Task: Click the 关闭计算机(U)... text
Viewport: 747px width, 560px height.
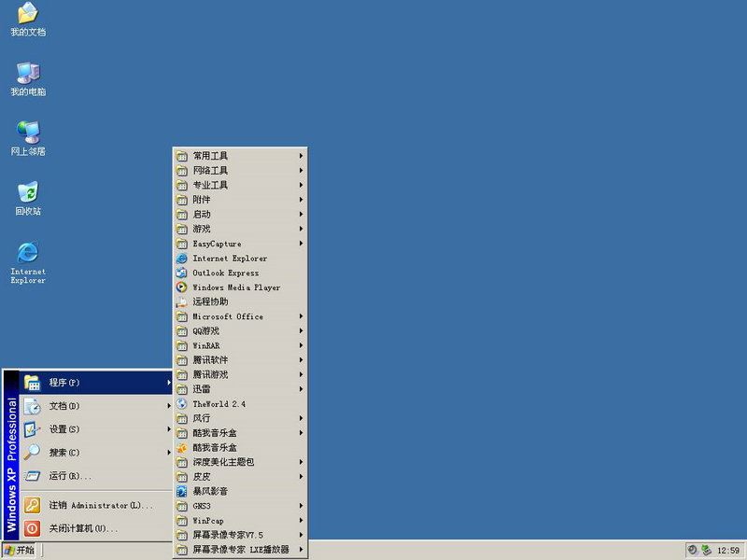Action: 83,528
